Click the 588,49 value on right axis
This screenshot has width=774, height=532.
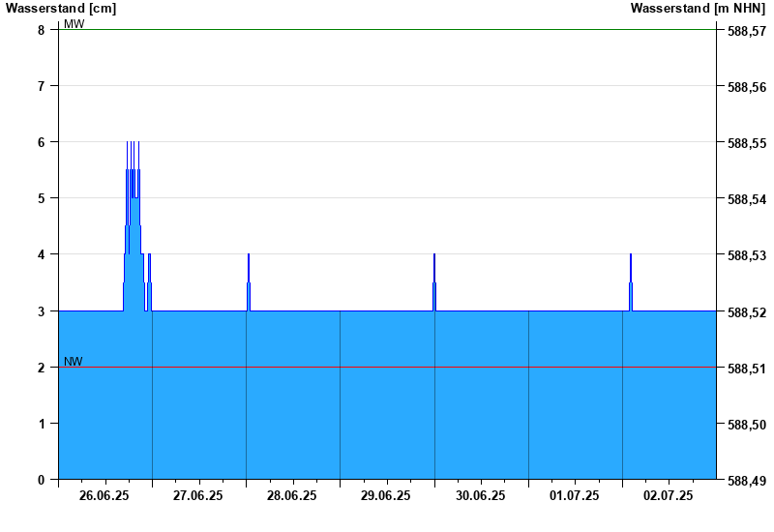click(746, 481)
